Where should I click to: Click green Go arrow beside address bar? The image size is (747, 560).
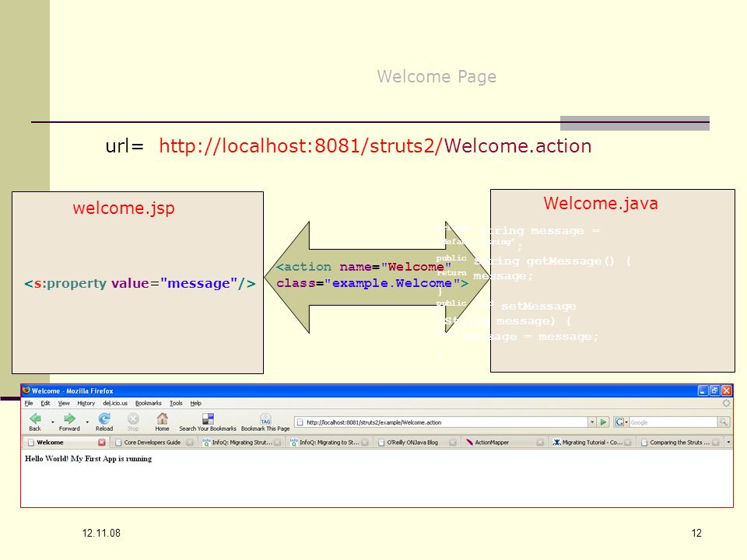click(604, 422)
